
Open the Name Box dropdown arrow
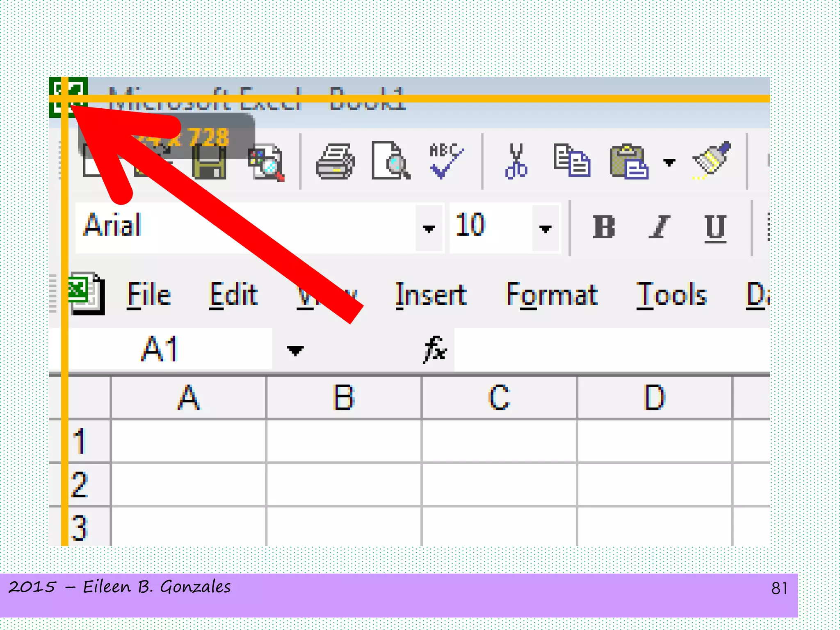[x=295, y=351]
